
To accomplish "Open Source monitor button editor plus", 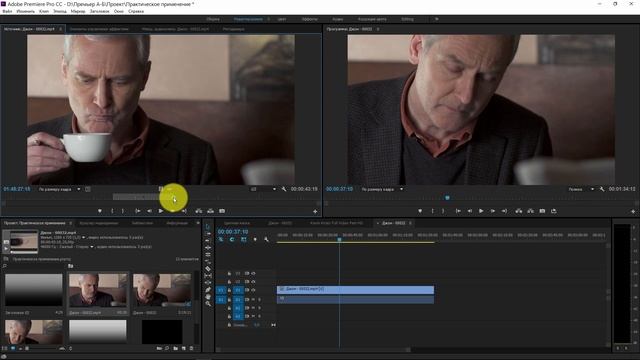I will [x=315, y=211].
